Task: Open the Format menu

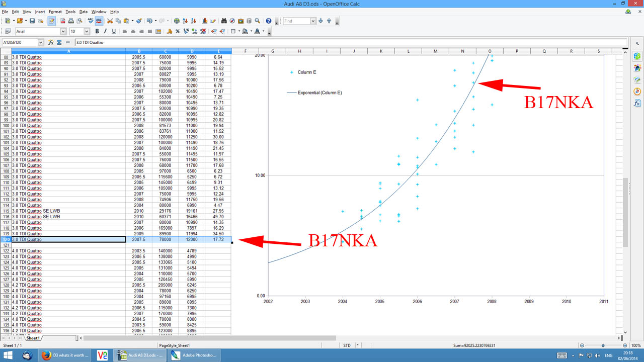Action: click(x=55, y=12)
